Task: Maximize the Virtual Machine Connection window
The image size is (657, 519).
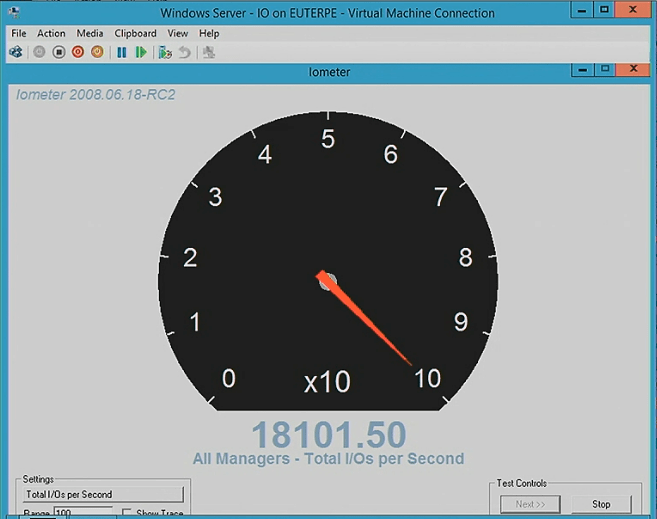Action: [x=604, y=10]
